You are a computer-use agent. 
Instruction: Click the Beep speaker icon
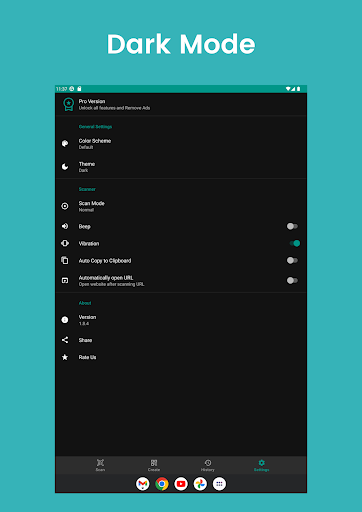click(x=65, y=226)
